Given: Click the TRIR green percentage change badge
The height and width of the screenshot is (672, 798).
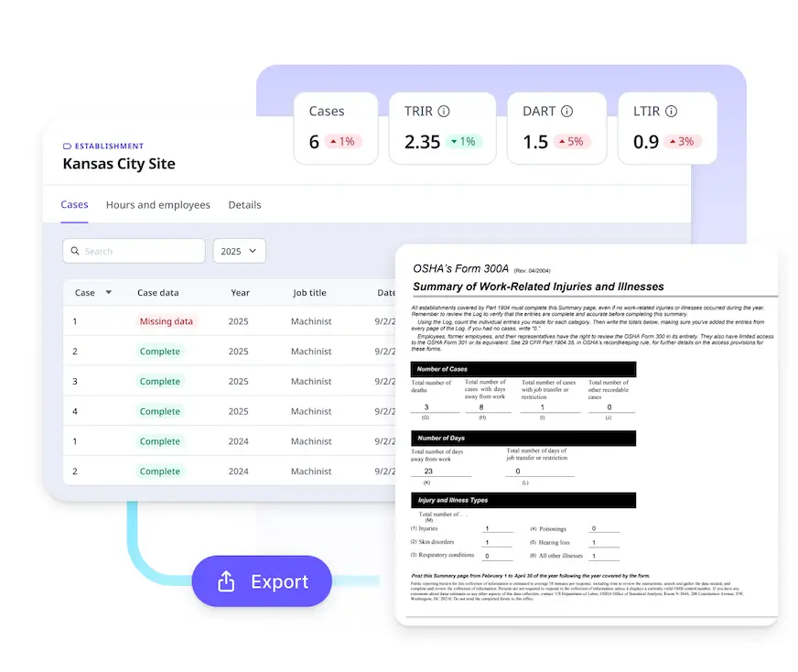Looking at the screenshot, I should (464, 142).
